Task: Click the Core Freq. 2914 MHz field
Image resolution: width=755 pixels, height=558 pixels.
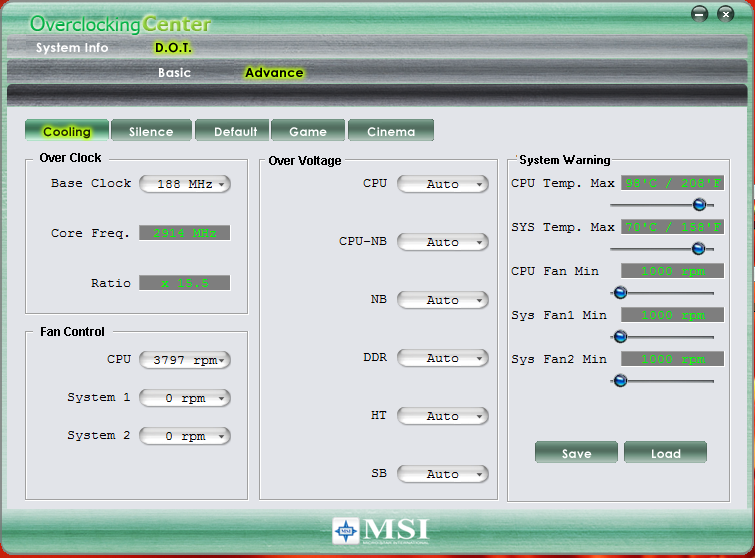Action: coord(184,233)
